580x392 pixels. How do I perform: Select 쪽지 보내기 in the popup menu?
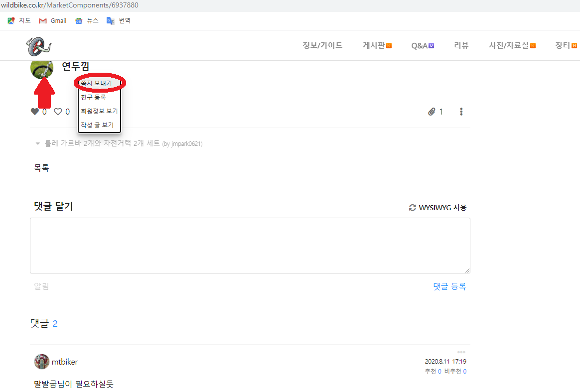(x=97, y=83)
